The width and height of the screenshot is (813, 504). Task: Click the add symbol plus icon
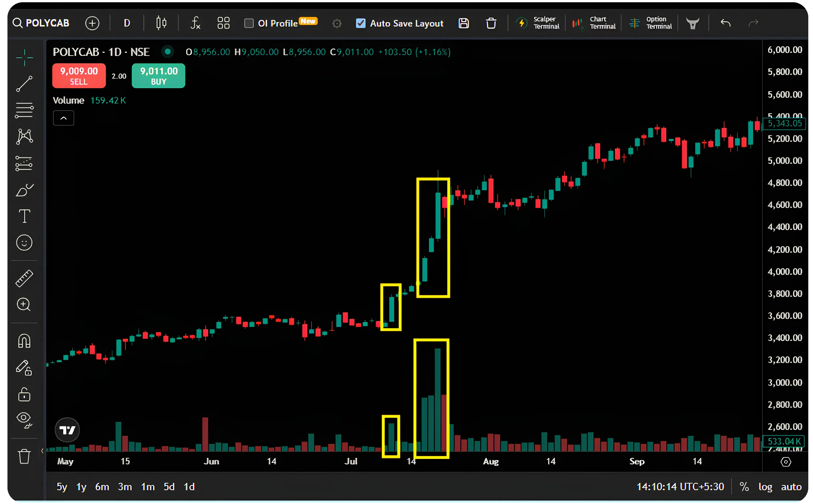92,23
